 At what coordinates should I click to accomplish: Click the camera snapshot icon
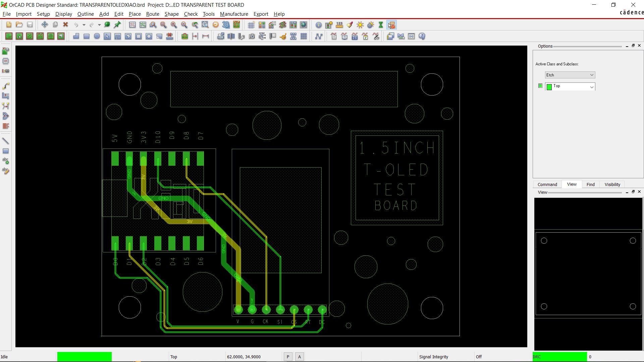(252, 36)
